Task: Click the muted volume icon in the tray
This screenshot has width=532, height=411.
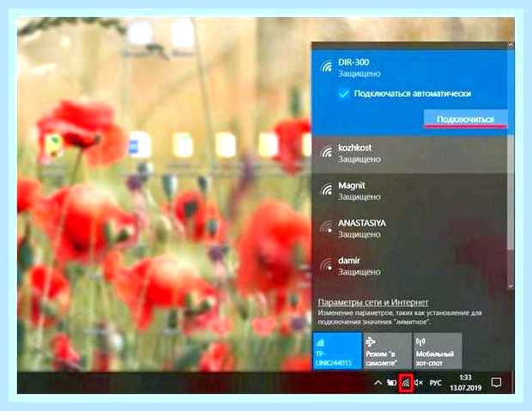Action: pyautogui.click(x=419, y=383)
